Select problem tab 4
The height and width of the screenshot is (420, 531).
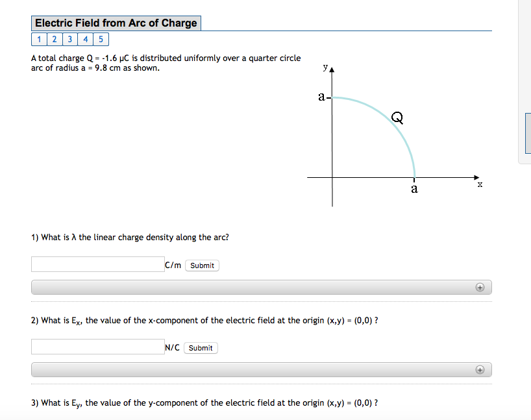85,39
